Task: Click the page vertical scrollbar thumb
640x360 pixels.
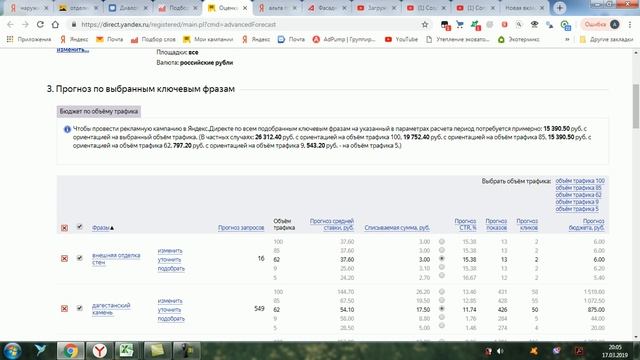Action: coord(636,106)
